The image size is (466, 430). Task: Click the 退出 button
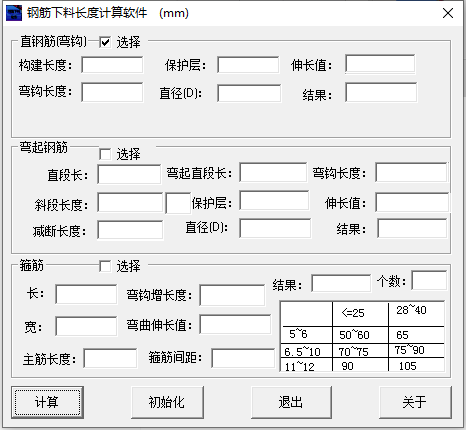[x=291, y=402]
